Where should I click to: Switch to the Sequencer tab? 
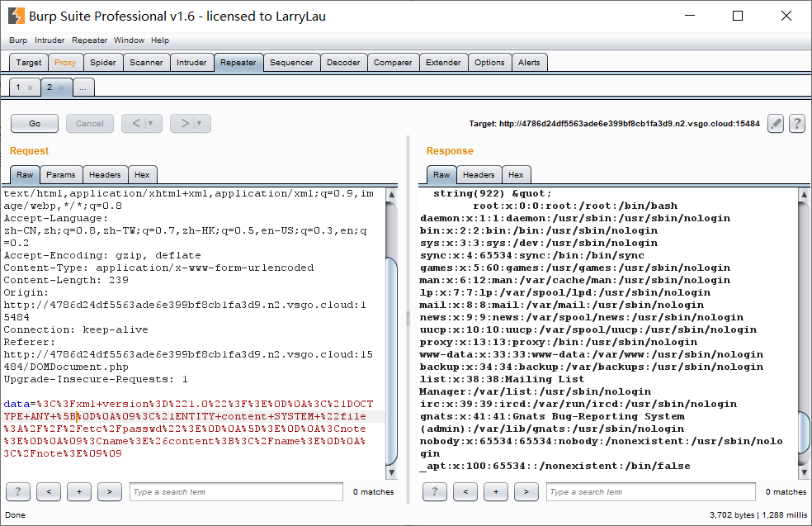291,62
